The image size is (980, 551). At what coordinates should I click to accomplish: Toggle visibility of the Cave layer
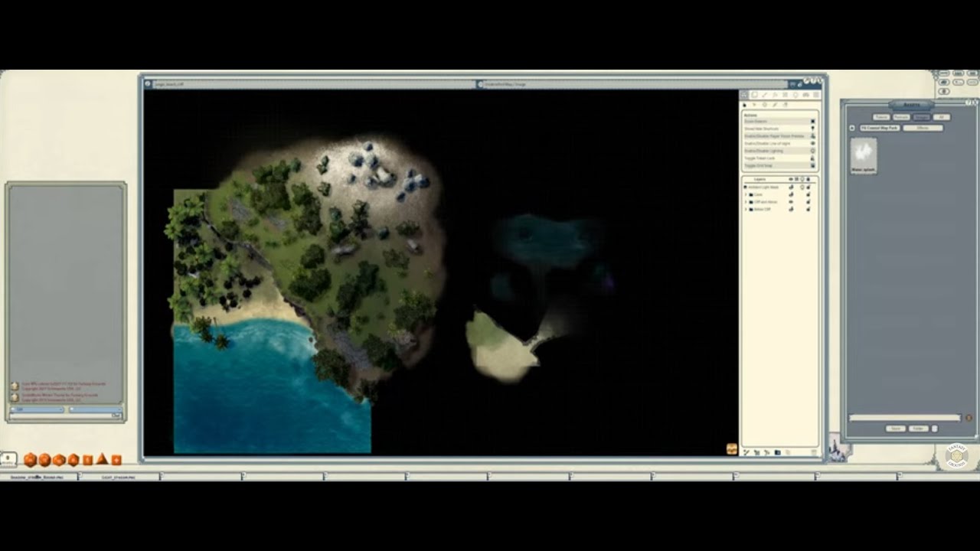[791, 194]
